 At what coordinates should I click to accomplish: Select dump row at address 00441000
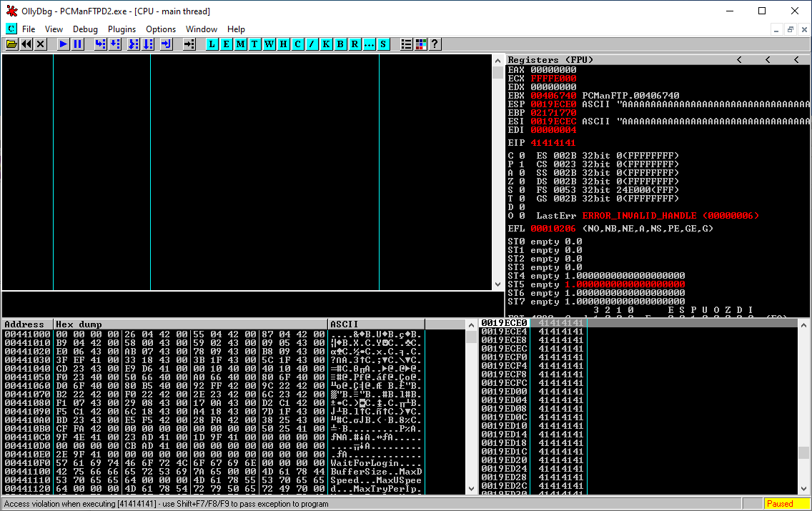213,334
